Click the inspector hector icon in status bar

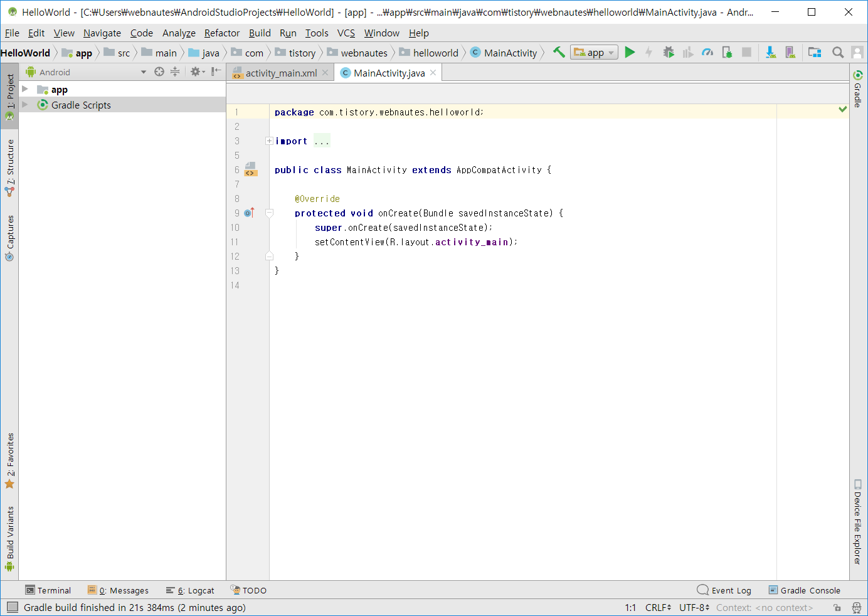coord(857,607)
